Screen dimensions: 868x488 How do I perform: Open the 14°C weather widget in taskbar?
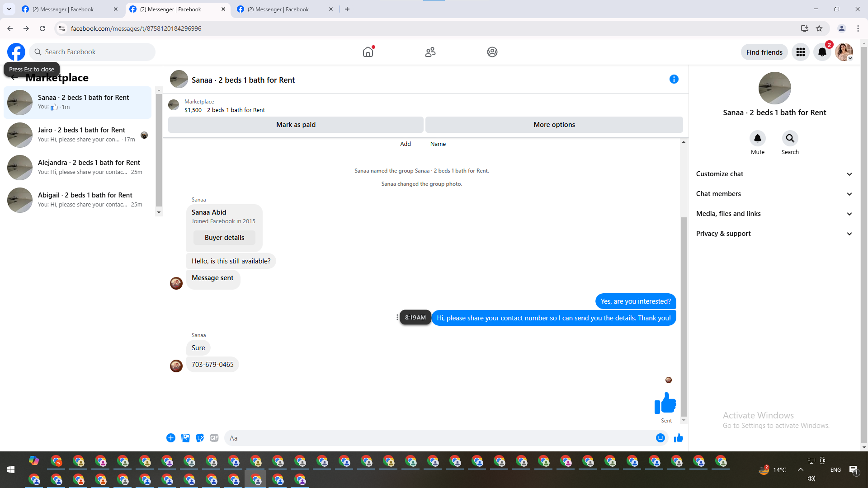pos(773,470)
